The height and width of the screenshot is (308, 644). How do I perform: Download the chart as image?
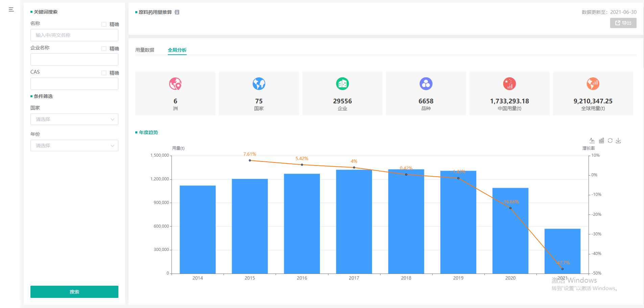point(618,140)
